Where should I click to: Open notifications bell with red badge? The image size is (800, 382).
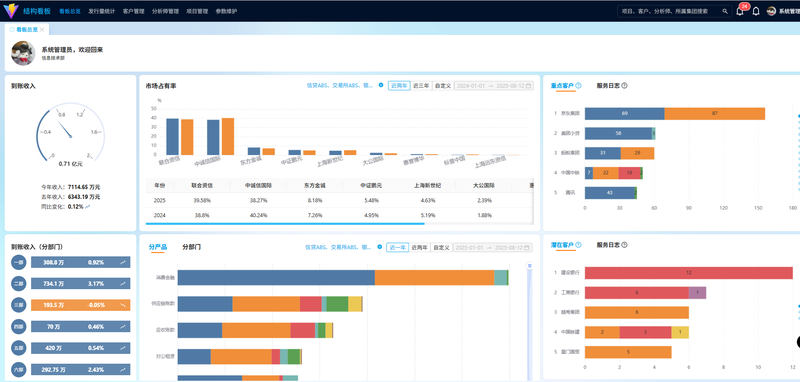[x=740, y=11]
